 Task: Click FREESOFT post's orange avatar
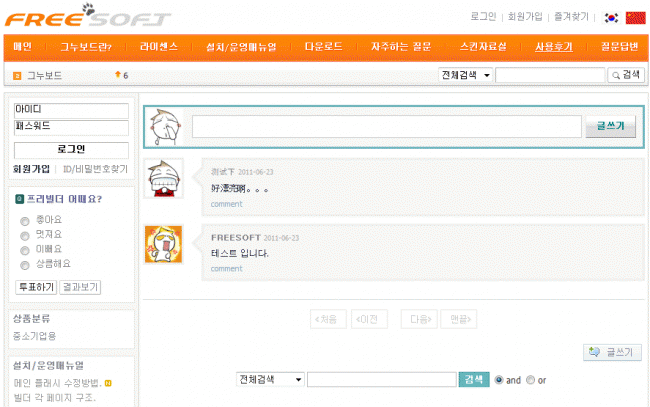pos(163,244)
